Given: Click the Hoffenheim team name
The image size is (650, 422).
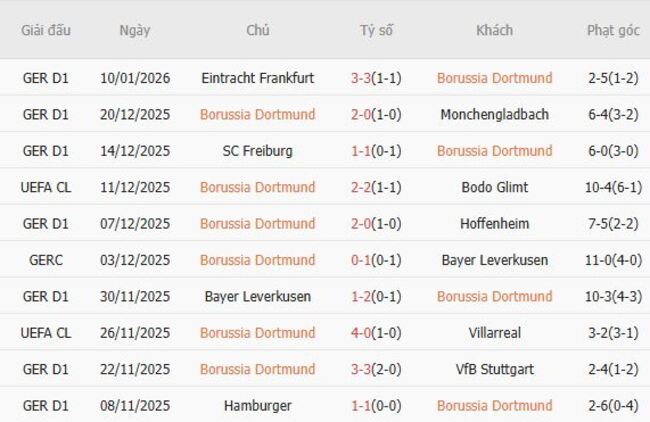Looking at the screenshot, I should tap(494, 224).
